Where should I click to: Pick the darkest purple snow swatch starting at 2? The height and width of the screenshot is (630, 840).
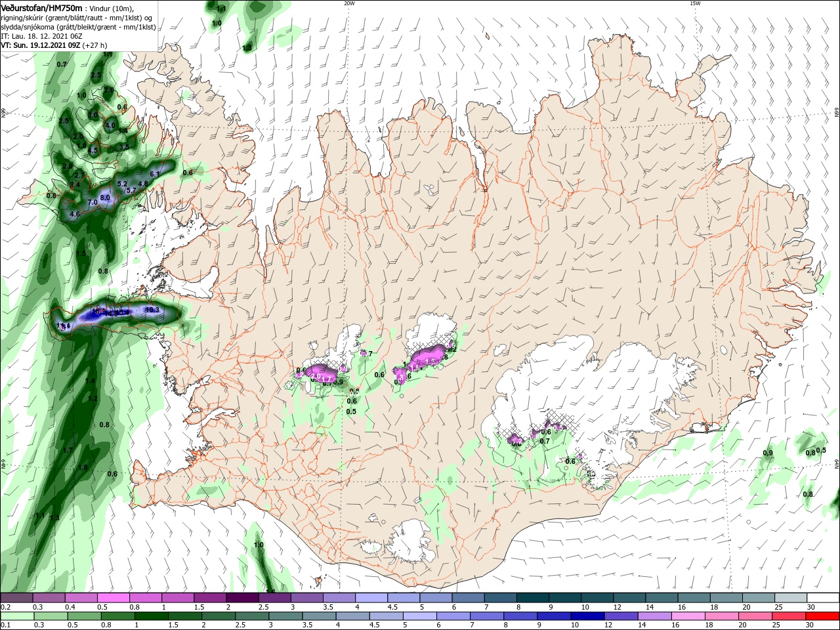pyautogui.click(x=242, y=597)
